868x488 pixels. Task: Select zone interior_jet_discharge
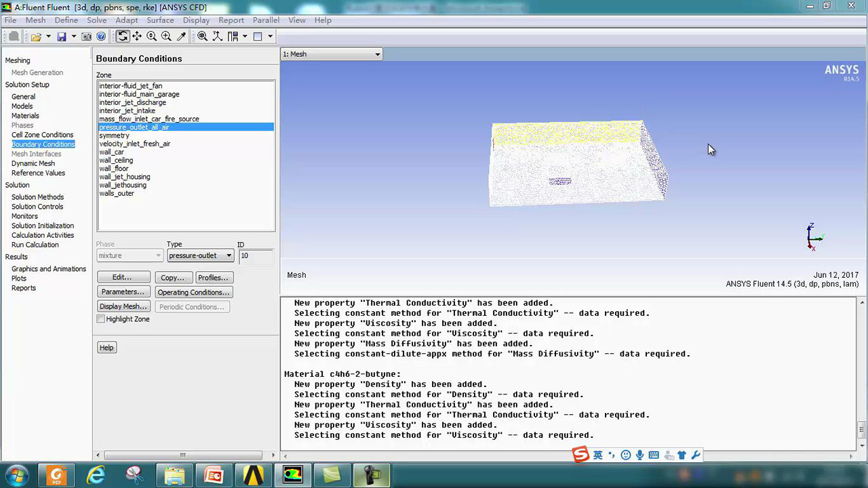(x=132, y=102)
